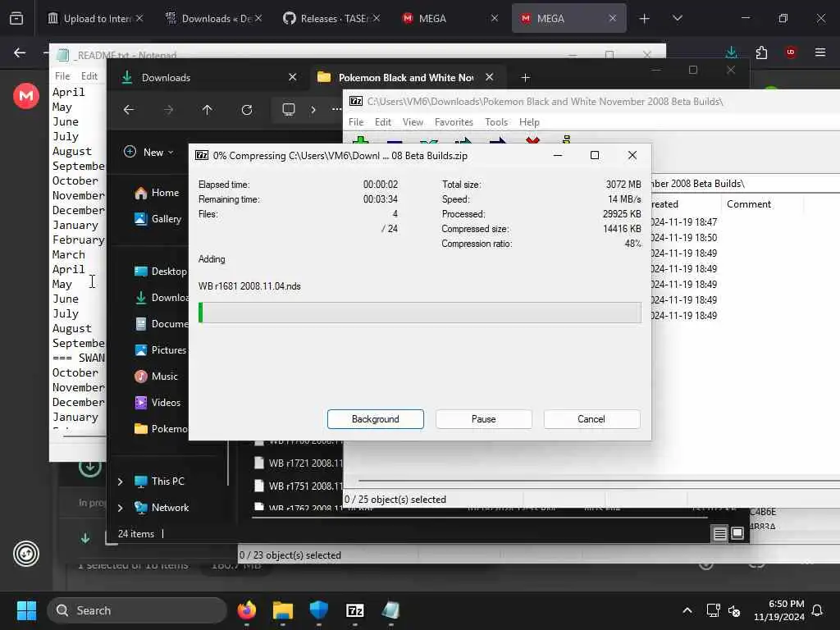Open Desktop in Explorer sidebar

point(160,271)
